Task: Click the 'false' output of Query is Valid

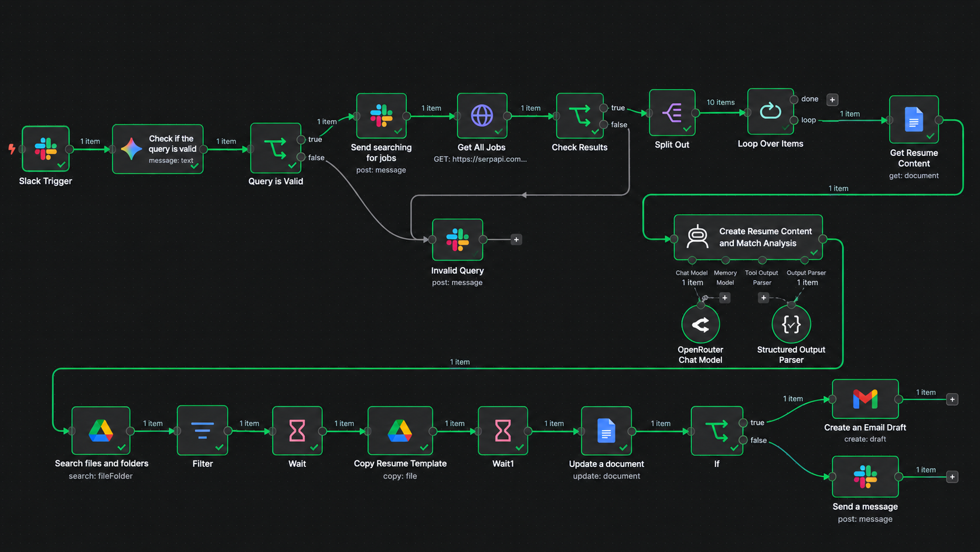Action: [x=301, y=157]
